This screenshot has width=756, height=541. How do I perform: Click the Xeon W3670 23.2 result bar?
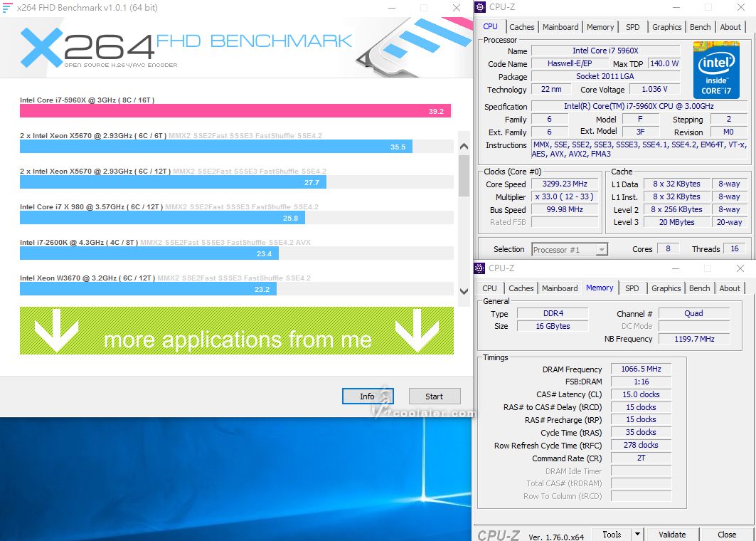[x=148, y=289]
